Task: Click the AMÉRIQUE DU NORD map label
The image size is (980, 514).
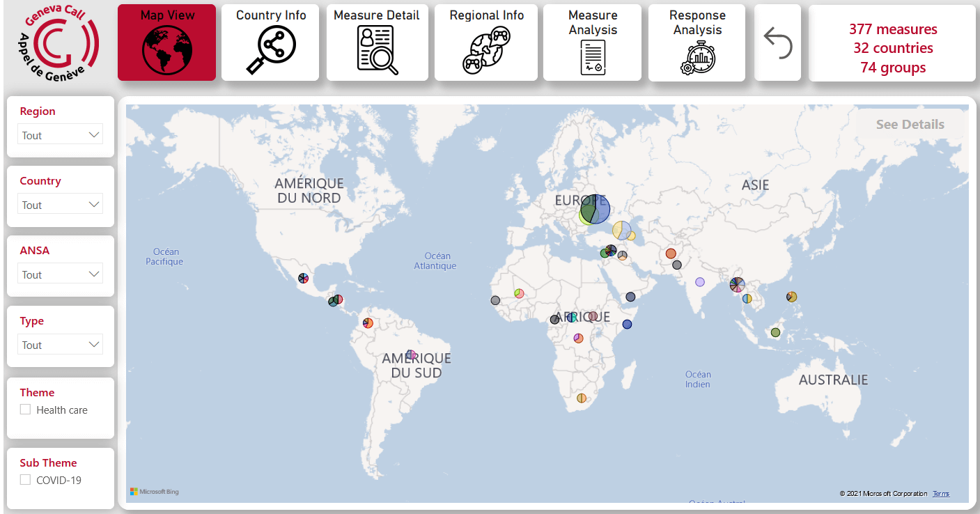Action: [309, 190]
